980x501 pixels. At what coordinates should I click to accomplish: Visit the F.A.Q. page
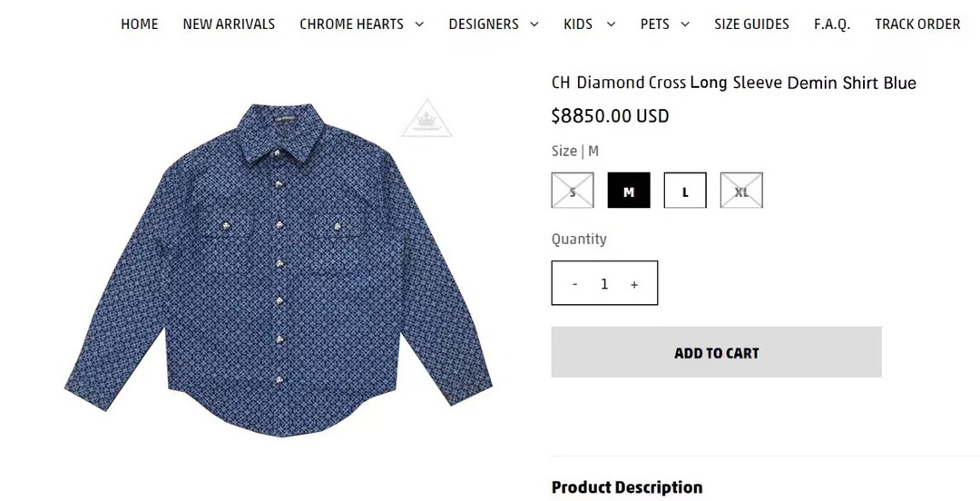click(x=832, y=25)
